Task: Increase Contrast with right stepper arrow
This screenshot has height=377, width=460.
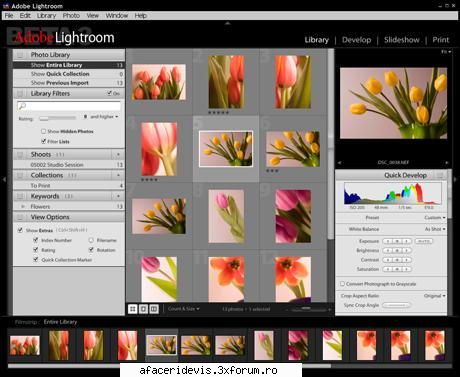Action: click(406, 260)
